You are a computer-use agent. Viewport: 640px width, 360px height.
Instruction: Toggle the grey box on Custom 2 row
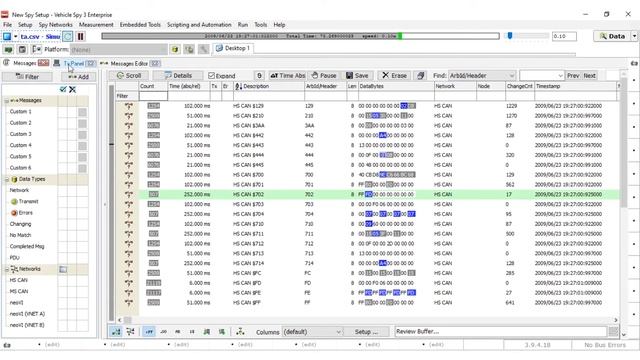pyautogui.click(x=82, y=123)
